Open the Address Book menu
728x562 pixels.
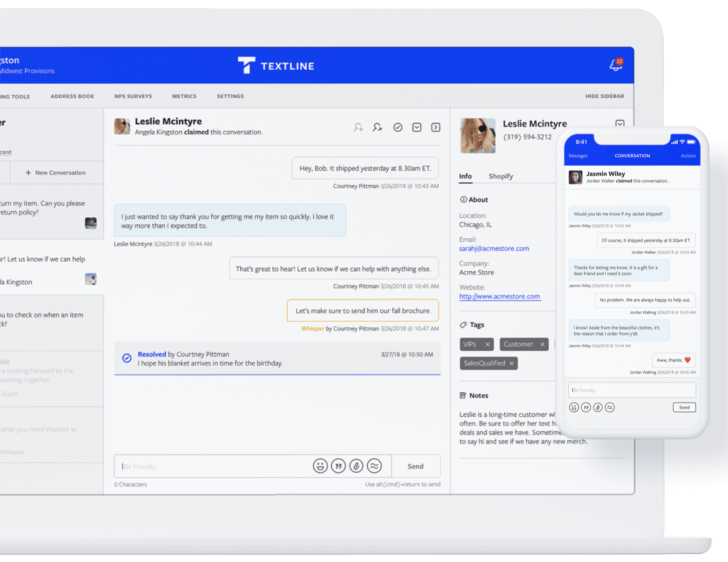(72, 96)
